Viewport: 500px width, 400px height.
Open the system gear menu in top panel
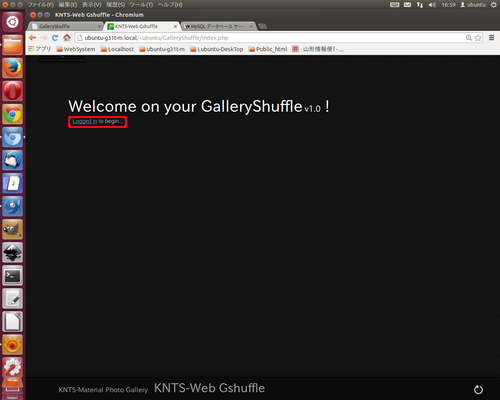click(494, 5)
